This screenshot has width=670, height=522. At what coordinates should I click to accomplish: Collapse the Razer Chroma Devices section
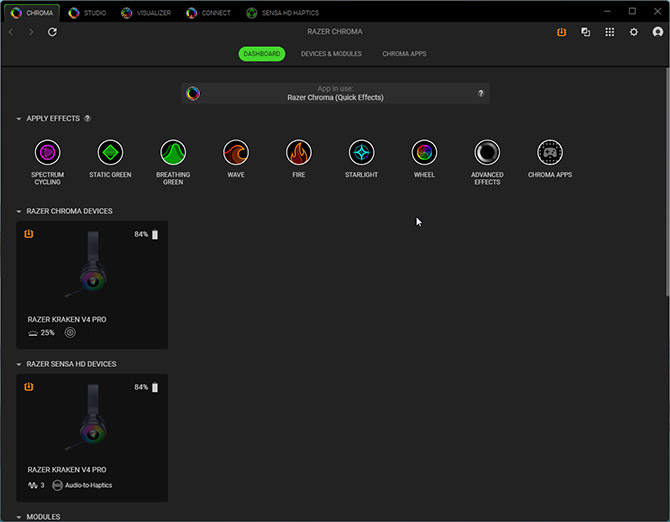19,211
